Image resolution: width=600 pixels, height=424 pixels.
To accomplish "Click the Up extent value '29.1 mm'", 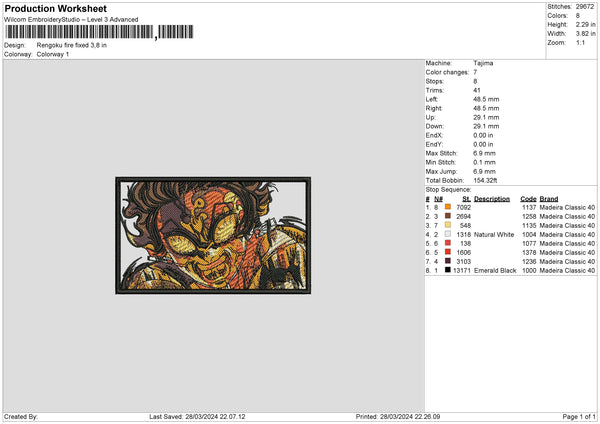I will click(486, 117).
